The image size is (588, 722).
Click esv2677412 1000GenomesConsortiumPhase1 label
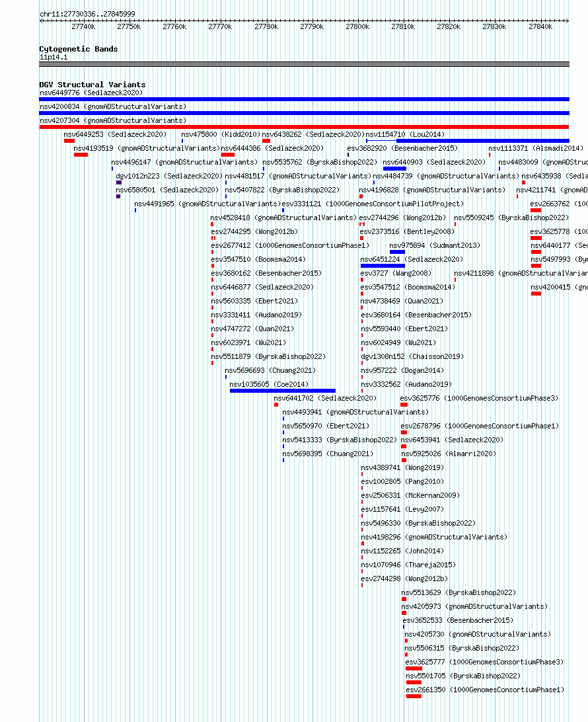[x=290, y=245]
